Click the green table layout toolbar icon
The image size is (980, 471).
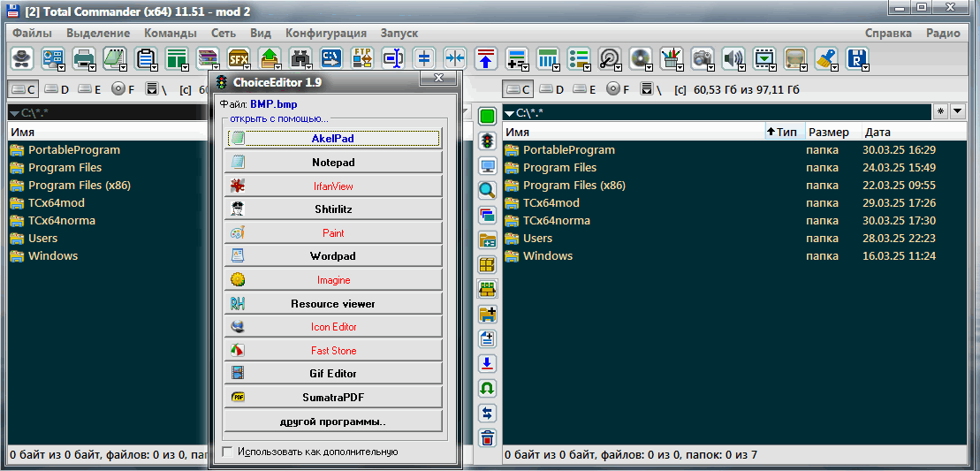176,58
